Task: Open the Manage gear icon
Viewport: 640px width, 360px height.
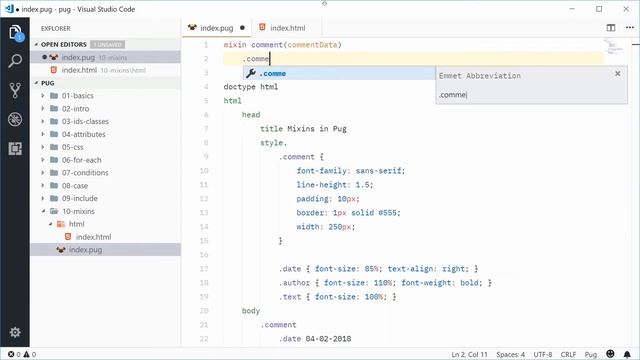Action: [x=15, y=332]
